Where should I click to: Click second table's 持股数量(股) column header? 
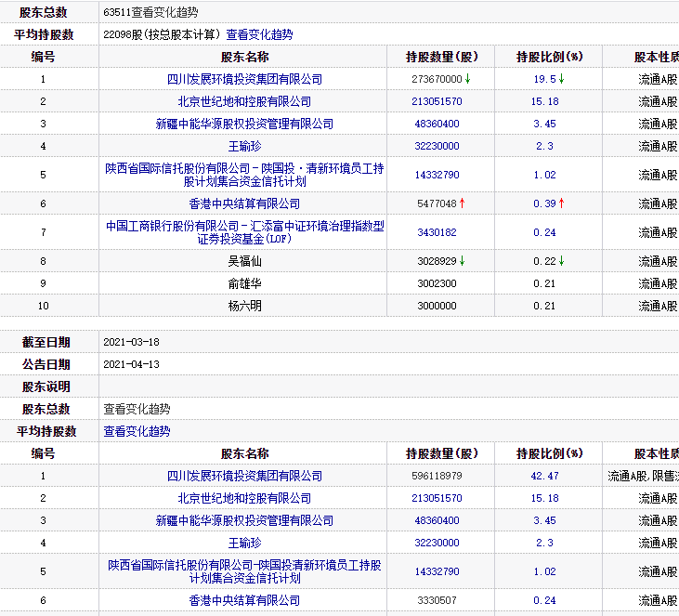442,453
